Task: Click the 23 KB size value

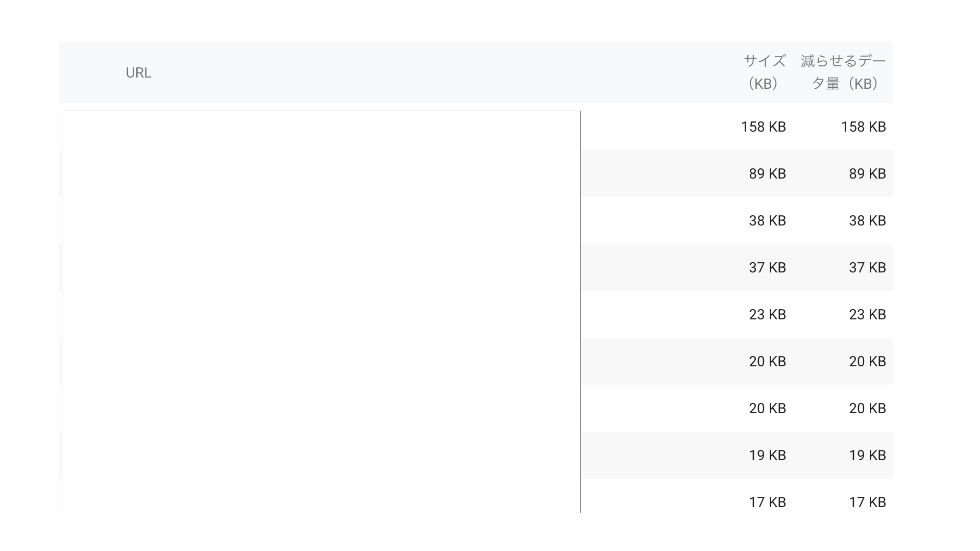Action: coord(767,315)
